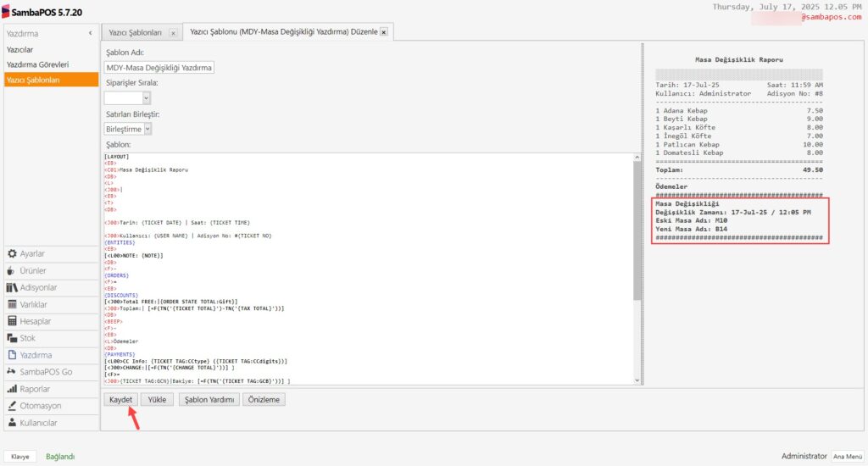
Task: Click the Masa Değişiklik Raporu preview title
Action: [x=739, y=60]
